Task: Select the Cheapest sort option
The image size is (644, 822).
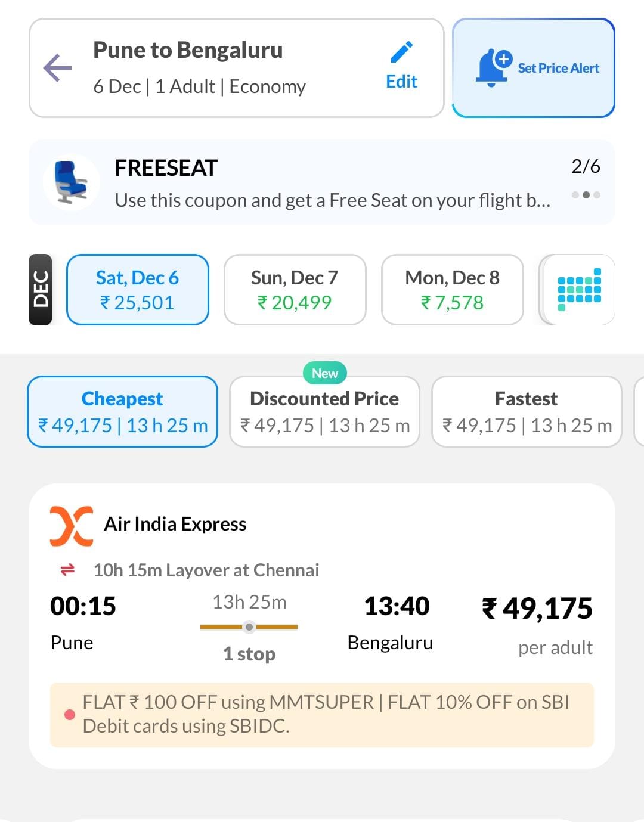Action: click(122, 411)
